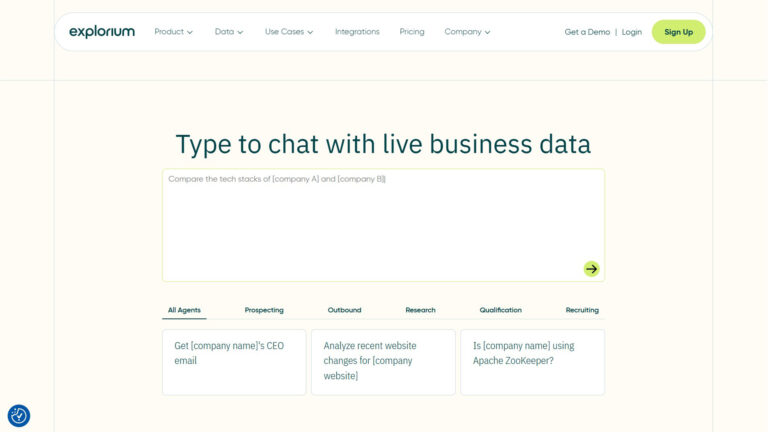Open the Use Cases dropdown
Screen dimensions: 768x432
pos(289,32)
